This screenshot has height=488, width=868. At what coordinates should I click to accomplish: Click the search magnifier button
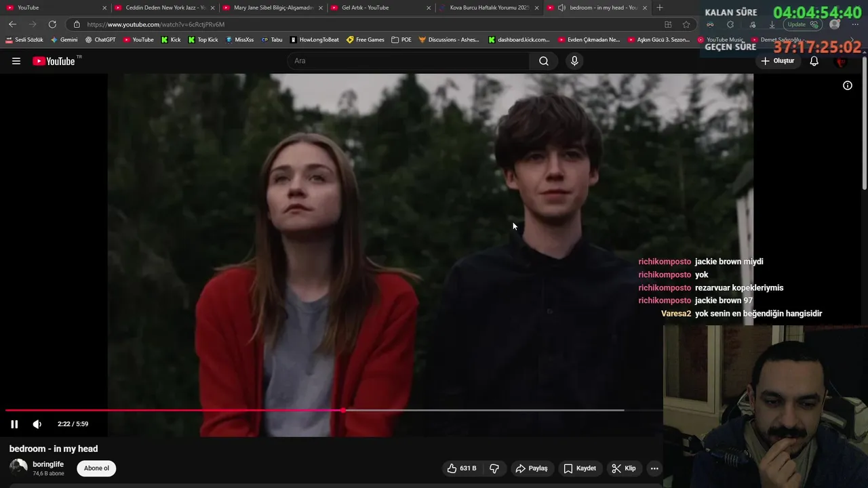[544, 61]
